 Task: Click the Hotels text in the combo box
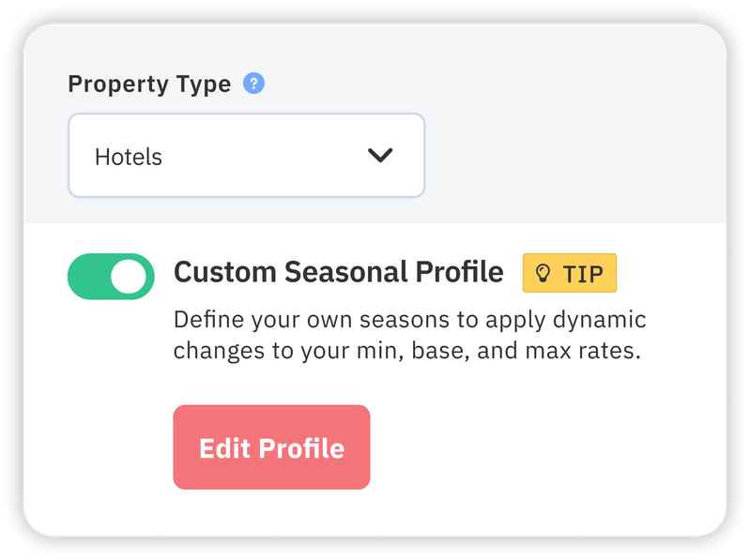pos(129,157)
